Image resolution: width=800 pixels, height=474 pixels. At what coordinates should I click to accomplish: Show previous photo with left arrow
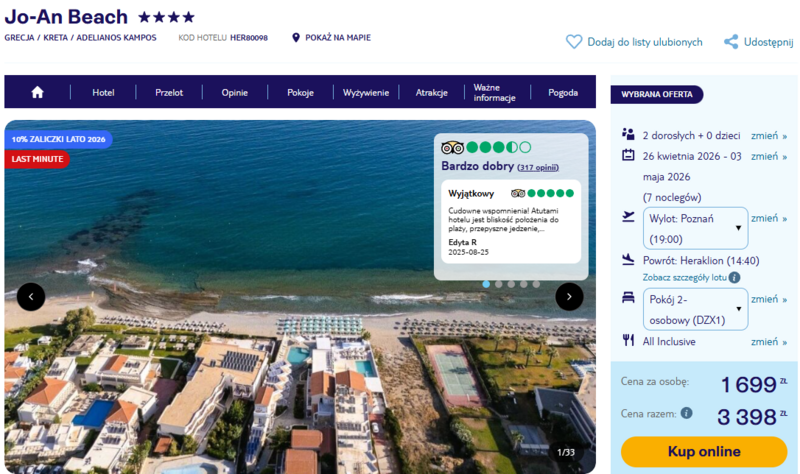click(31, 296)
